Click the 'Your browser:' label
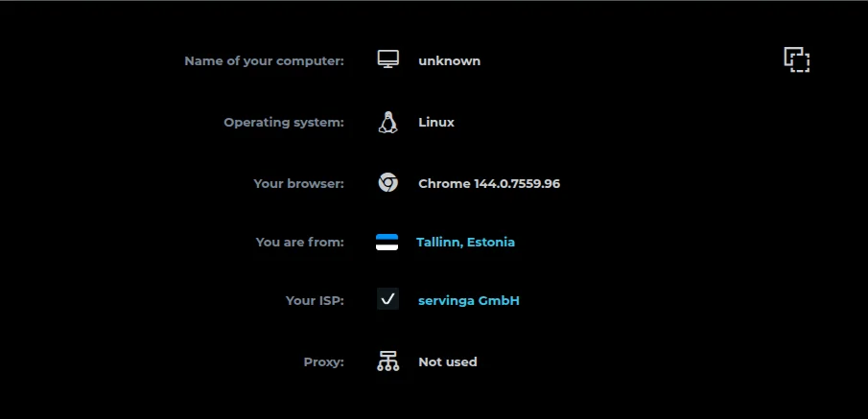868x419 pixels. pyautogui.click(x=298, y=182)
